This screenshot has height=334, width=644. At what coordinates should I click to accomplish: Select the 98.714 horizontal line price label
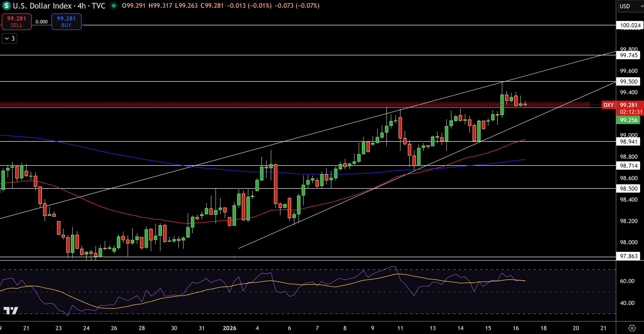[628, 166]
